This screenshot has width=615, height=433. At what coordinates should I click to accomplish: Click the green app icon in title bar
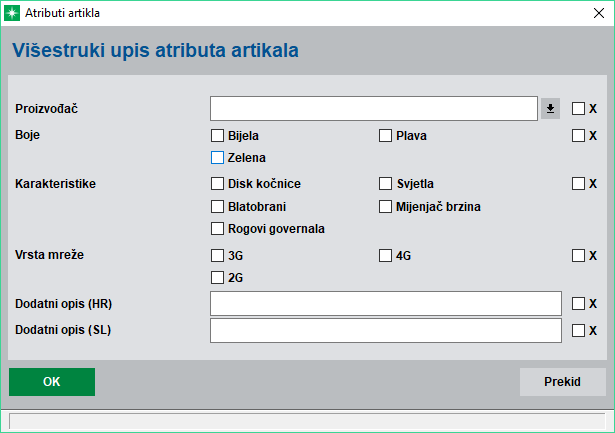pyautogui.click(x=14, y=13)
